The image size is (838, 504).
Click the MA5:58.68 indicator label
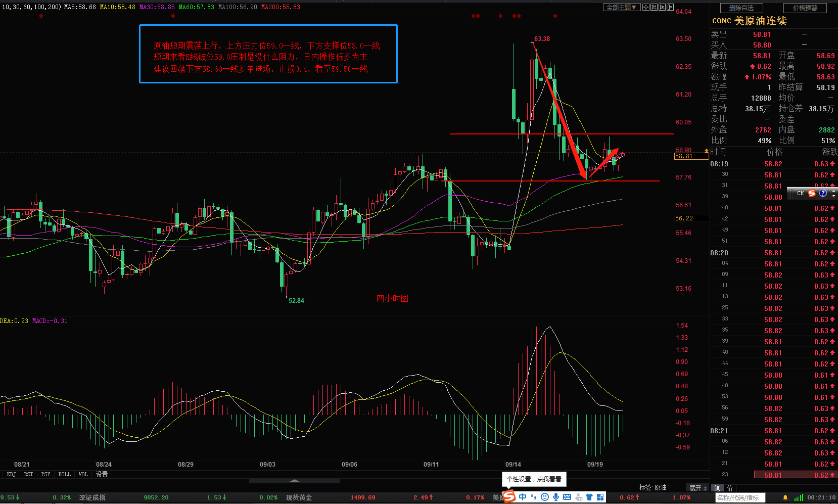80,7
